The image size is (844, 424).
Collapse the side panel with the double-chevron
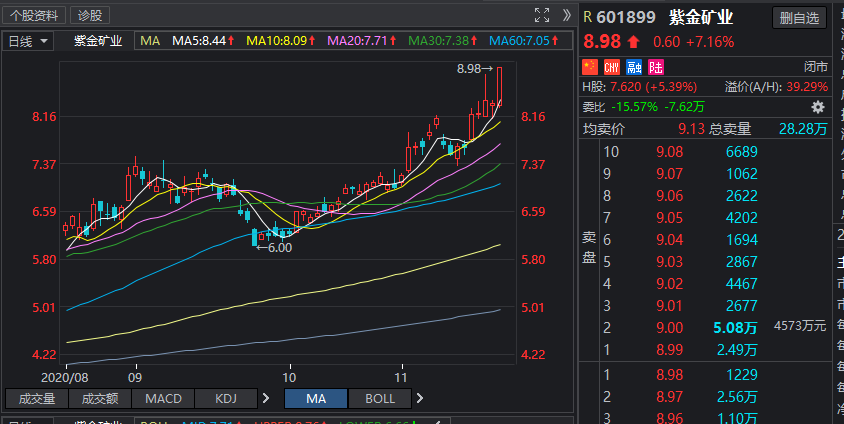pos(566,16)
